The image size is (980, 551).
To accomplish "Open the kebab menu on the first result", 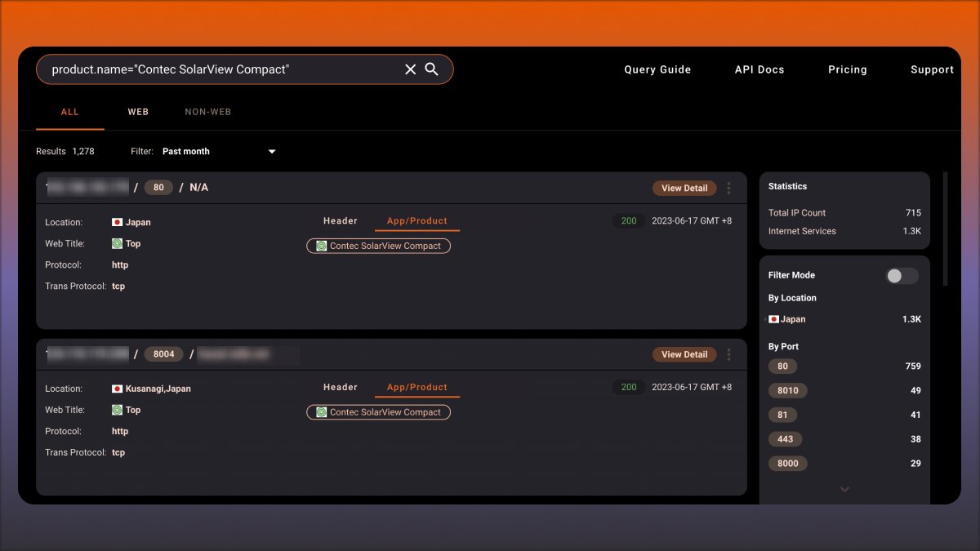I will click(x=728, y=188).
